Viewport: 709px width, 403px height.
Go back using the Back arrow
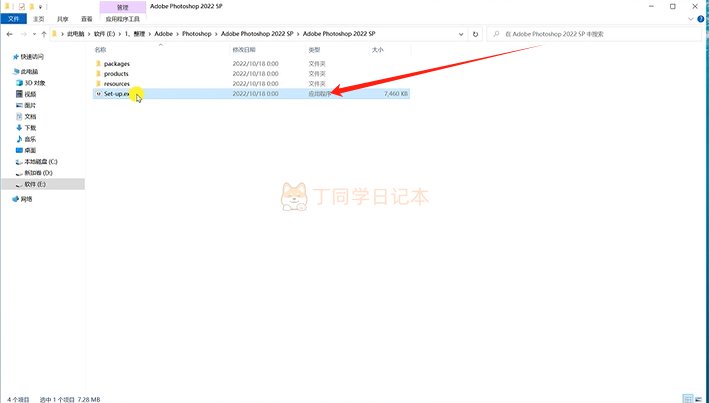[10, 34]
